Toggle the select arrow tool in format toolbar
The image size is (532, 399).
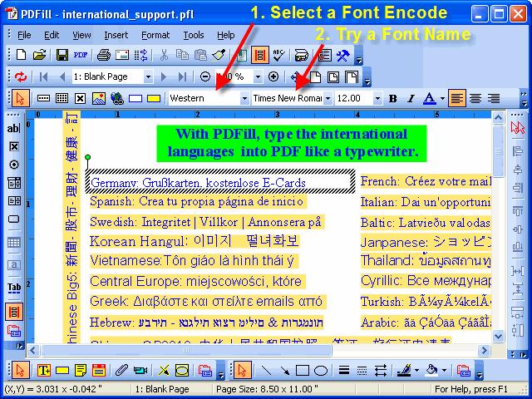coord(20,98)
